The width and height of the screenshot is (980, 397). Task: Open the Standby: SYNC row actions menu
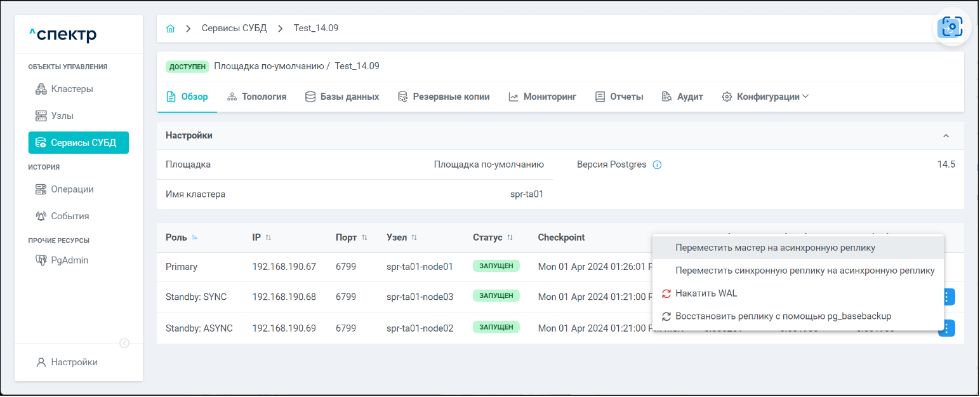[946, 297]
